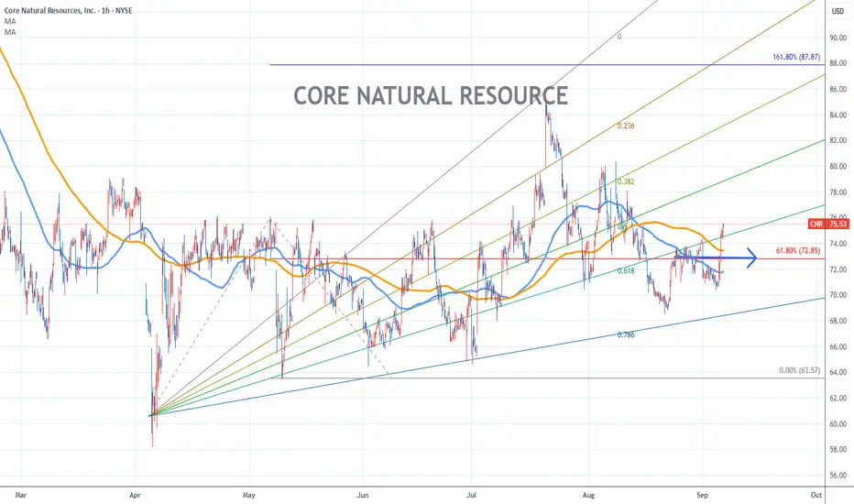Screen dimensions: 854x504
Task: Click the Apr label on time axis
Action: tap(135, 495)
